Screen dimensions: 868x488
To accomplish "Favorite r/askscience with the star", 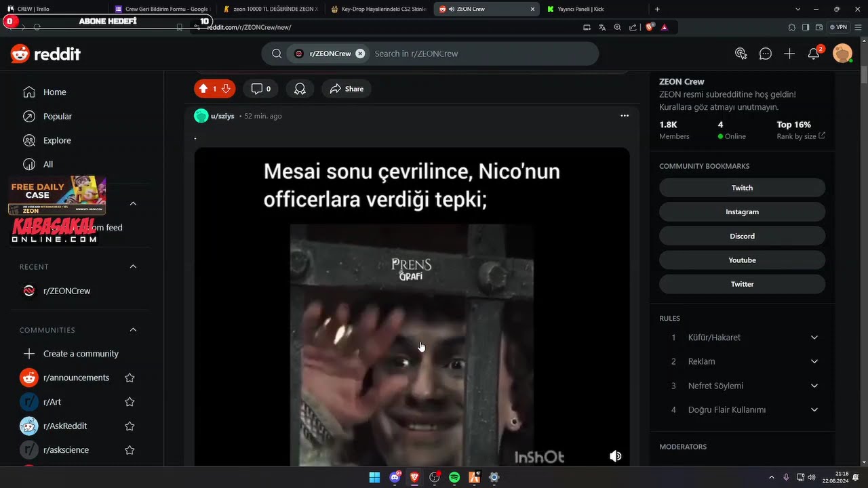I will [130, 450].
